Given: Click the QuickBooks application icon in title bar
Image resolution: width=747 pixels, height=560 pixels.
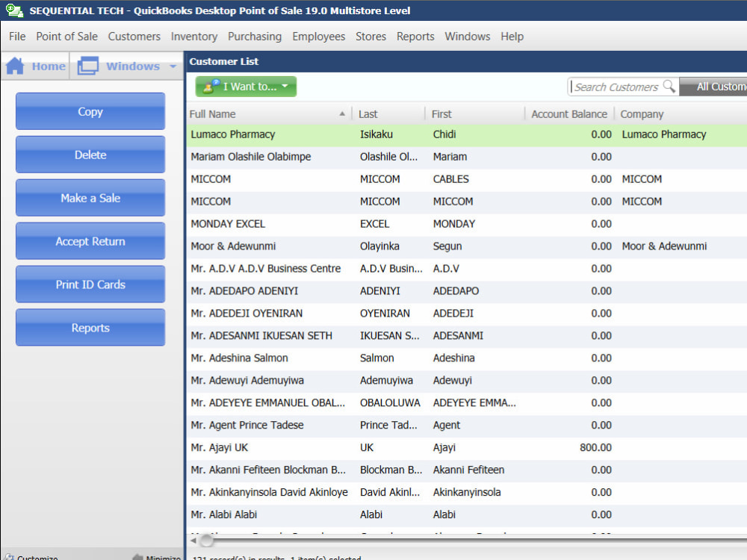Looking at the screenshot, I should coord(13,10).
